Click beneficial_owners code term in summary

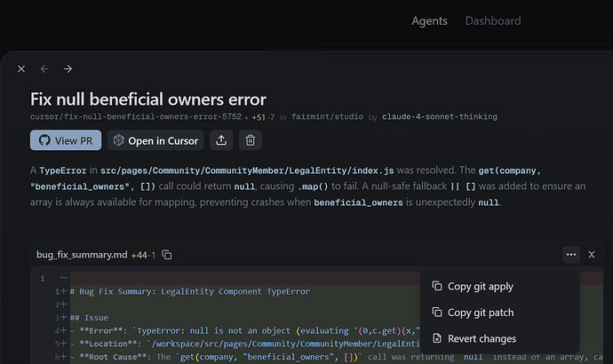359,202
